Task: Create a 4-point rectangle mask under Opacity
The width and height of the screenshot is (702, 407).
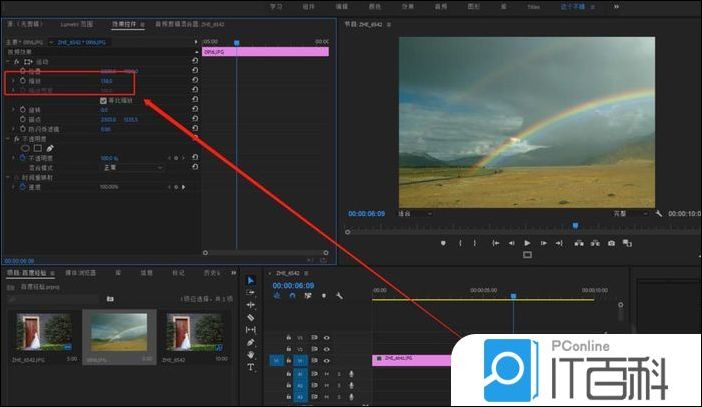Action: (x=38, y=148)
